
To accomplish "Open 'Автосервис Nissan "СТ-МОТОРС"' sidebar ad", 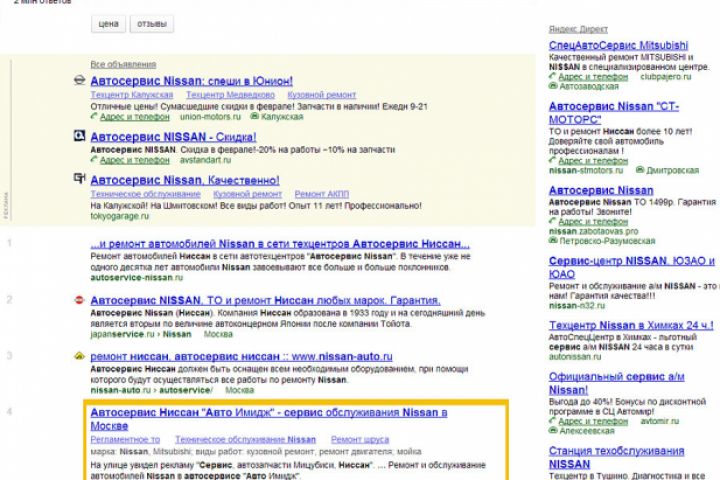I will [614, 113].
